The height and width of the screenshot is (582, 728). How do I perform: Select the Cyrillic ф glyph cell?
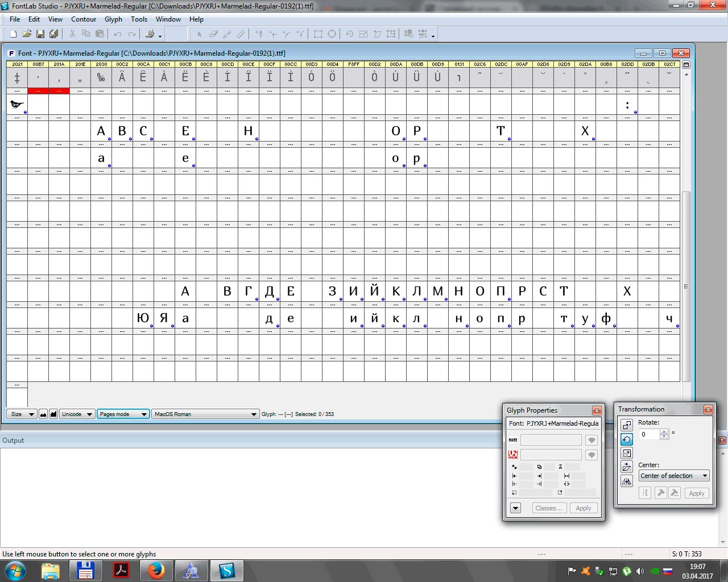(x=606, y=318)
